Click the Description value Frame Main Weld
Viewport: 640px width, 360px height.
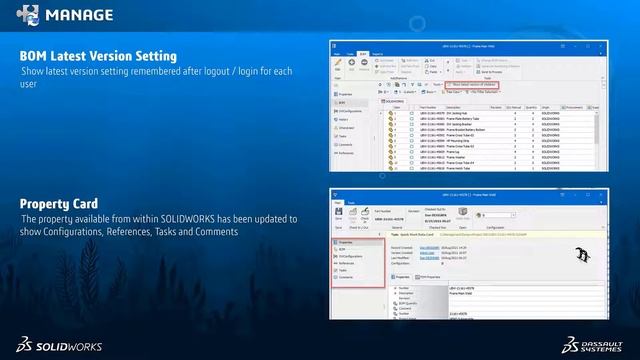coord(460,293)
